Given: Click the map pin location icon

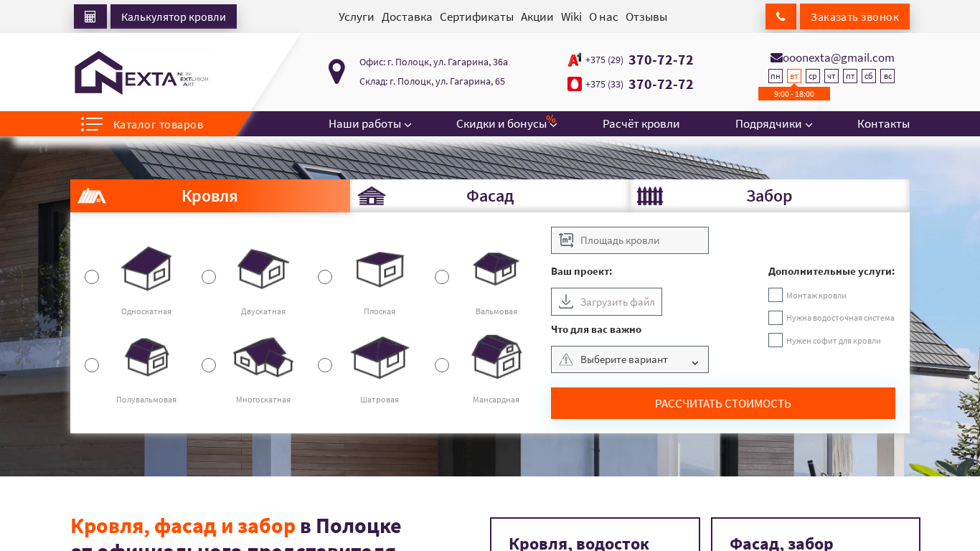Looking at the screenshot, I should coord(336,72).
